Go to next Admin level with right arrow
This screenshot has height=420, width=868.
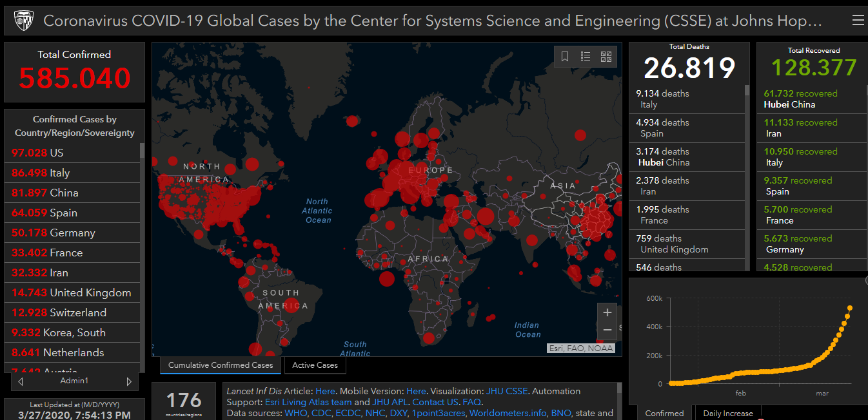pyautogui.click(x=129, y=381)
